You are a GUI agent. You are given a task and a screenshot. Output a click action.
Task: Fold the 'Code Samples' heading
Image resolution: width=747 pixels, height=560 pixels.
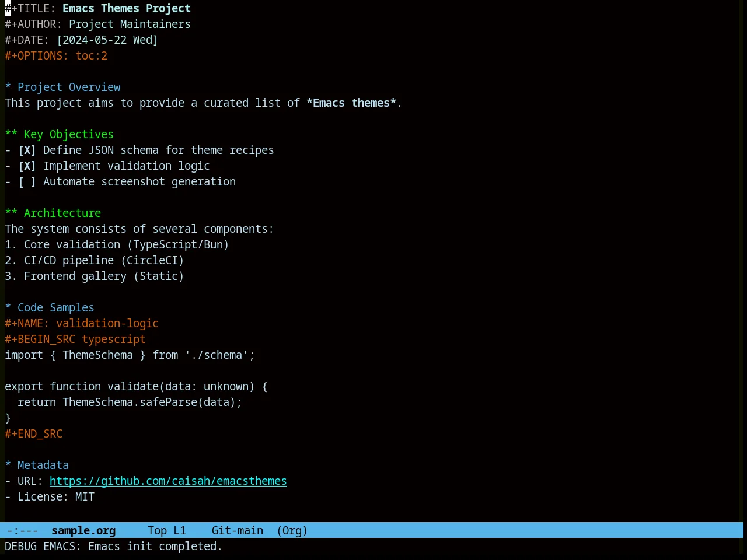[8, 308]
